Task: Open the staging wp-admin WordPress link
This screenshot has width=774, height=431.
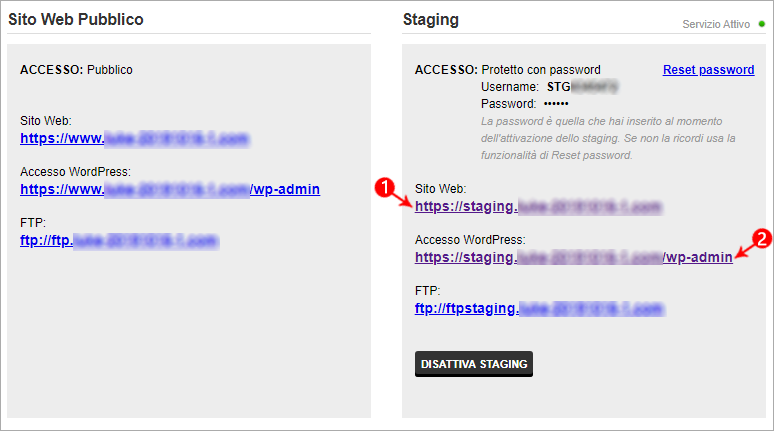Action: [574, 257]
